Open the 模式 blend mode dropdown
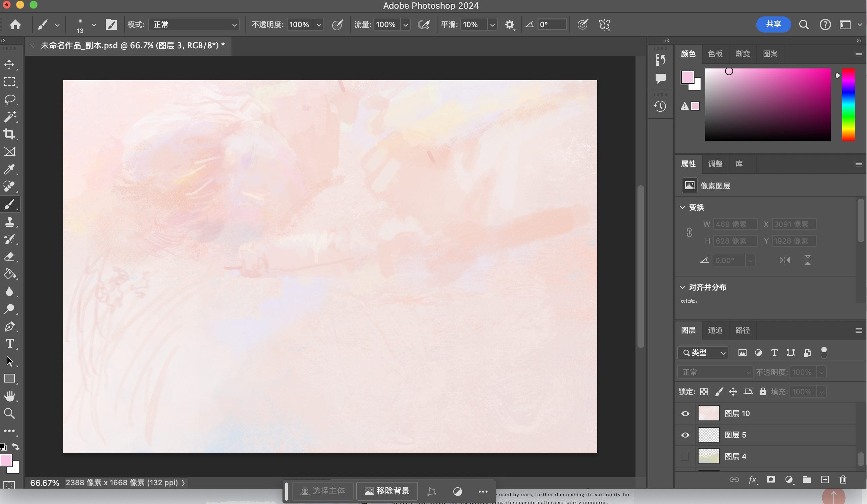 194,25
